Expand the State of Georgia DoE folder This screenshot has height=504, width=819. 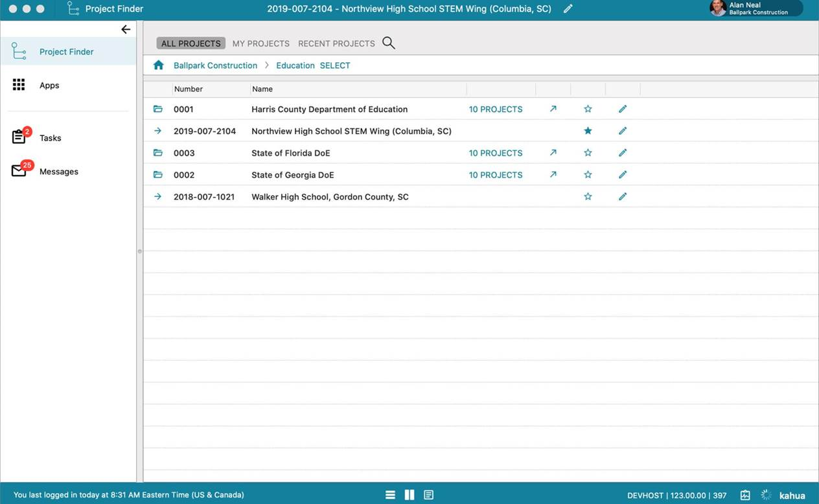click(158, 175)
